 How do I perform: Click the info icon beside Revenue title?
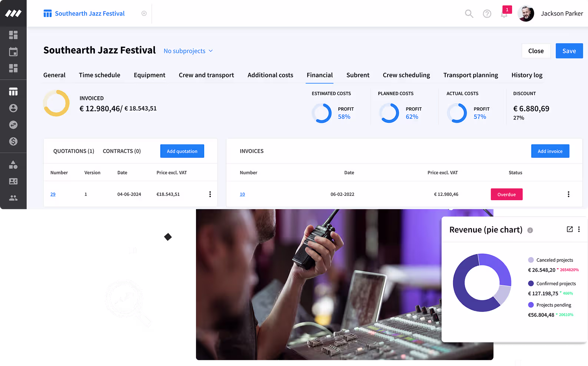pyautogui.click(x=530, y=230)
